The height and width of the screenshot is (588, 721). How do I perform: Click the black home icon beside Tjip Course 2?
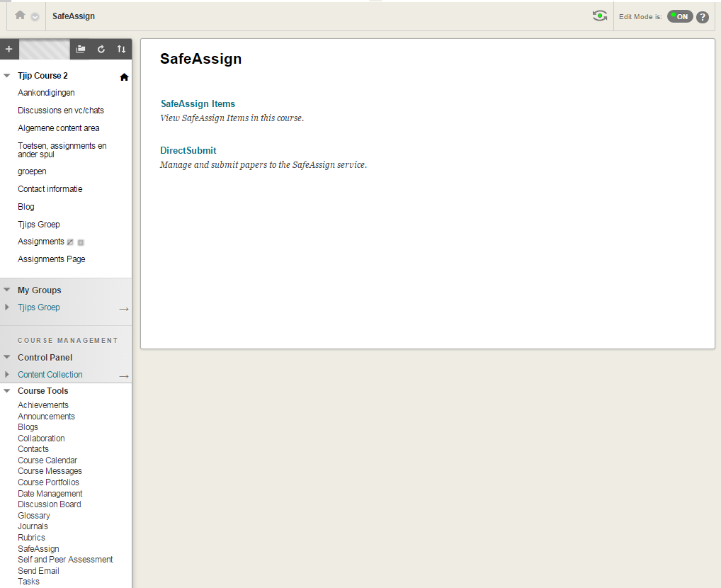coord(124,77)
